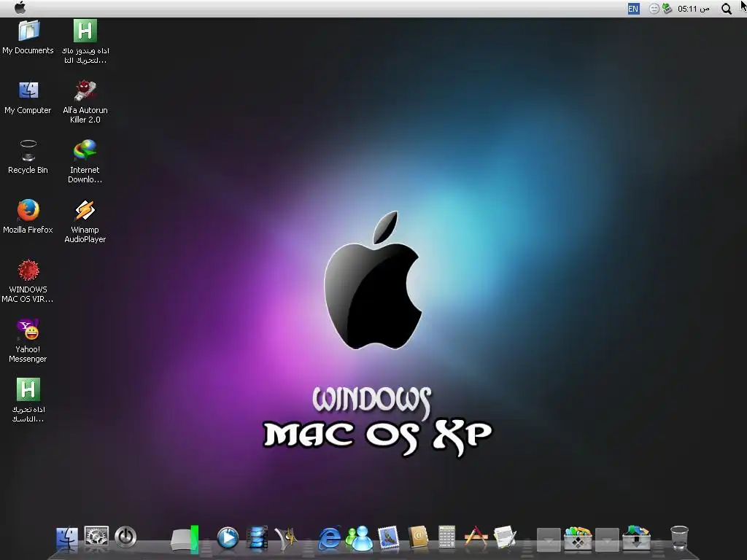747x560 pixels.
Task: Open the Applications pencil-ruler icon in dock
Action: [476, 537]
